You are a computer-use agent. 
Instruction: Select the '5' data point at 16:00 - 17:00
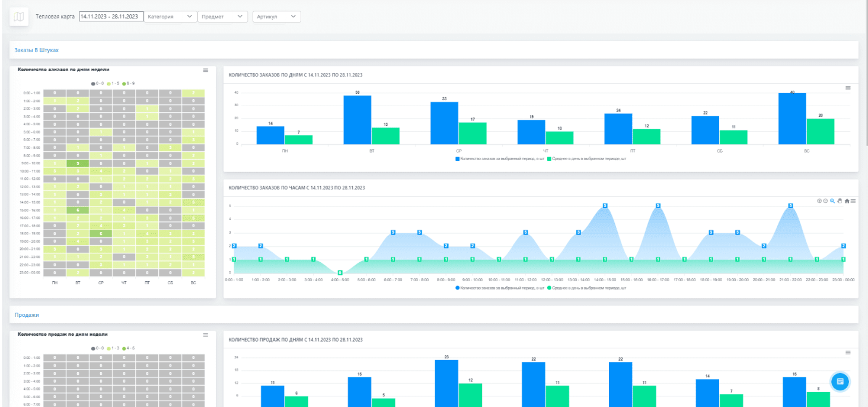658,205
